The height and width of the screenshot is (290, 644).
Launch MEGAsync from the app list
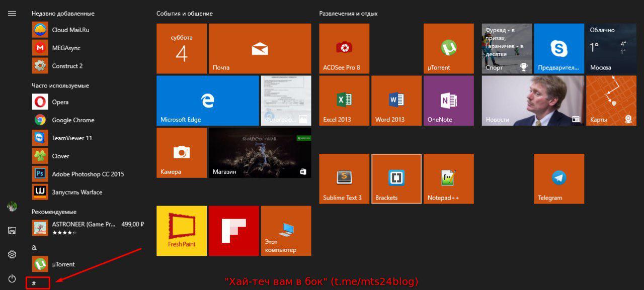(x=88, y=48)
